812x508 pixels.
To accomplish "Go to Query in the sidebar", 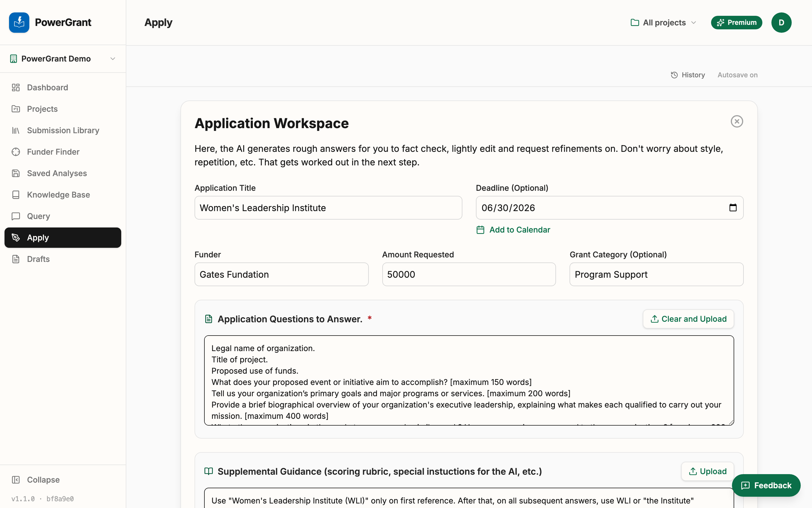I will [x=63, y=216].
